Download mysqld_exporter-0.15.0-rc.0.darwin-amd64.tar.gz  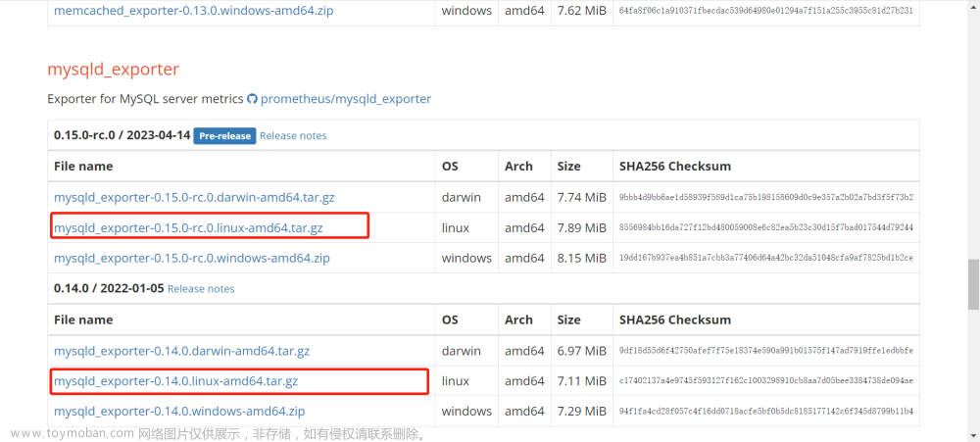pos(194,198)
